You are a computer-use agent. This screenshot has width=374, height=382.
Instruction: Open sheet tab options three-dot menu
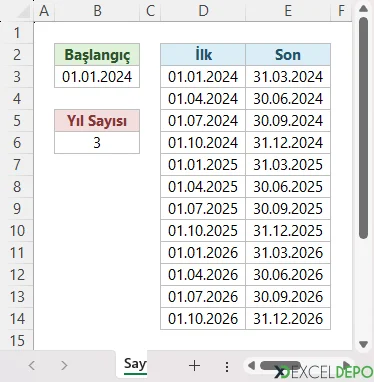[x=227, y=367]
